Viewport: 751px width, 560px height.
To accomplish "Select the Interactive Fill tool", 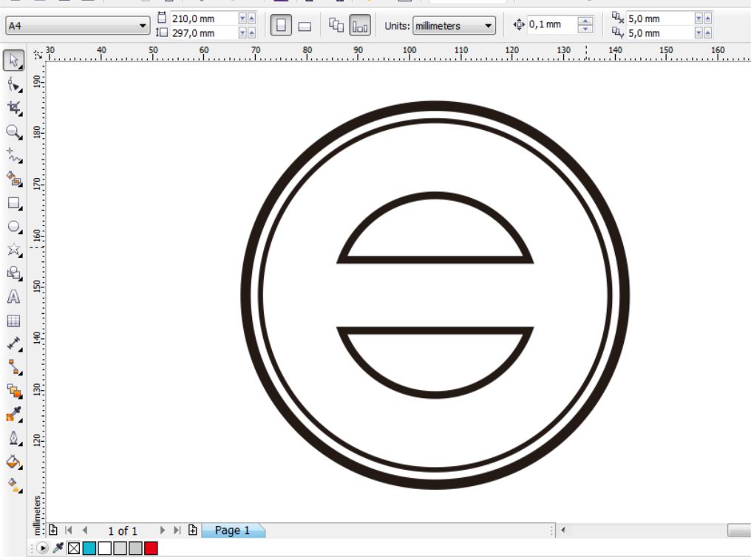I will click(x=14, y=485).
